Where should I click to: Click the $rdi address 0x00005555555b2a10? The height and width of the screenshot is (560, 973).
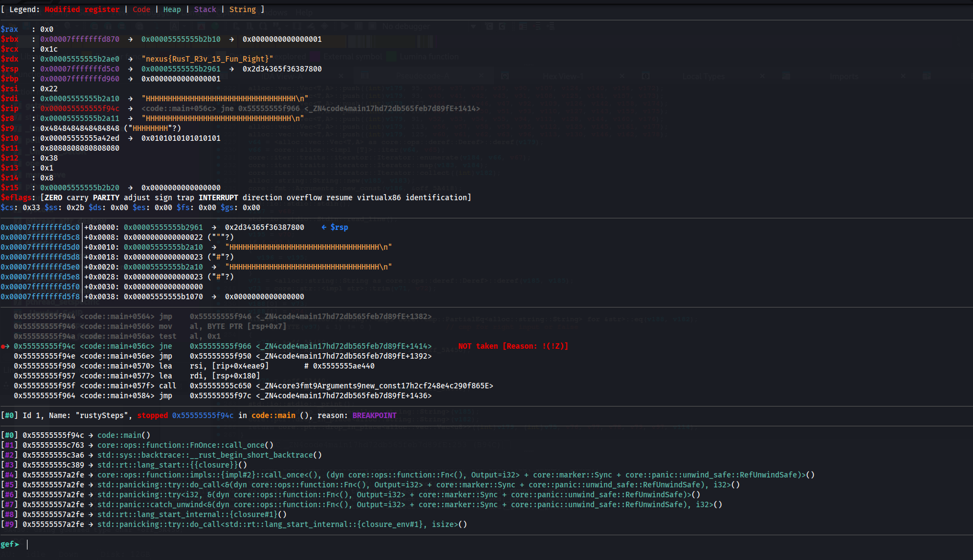pos(80,98)
